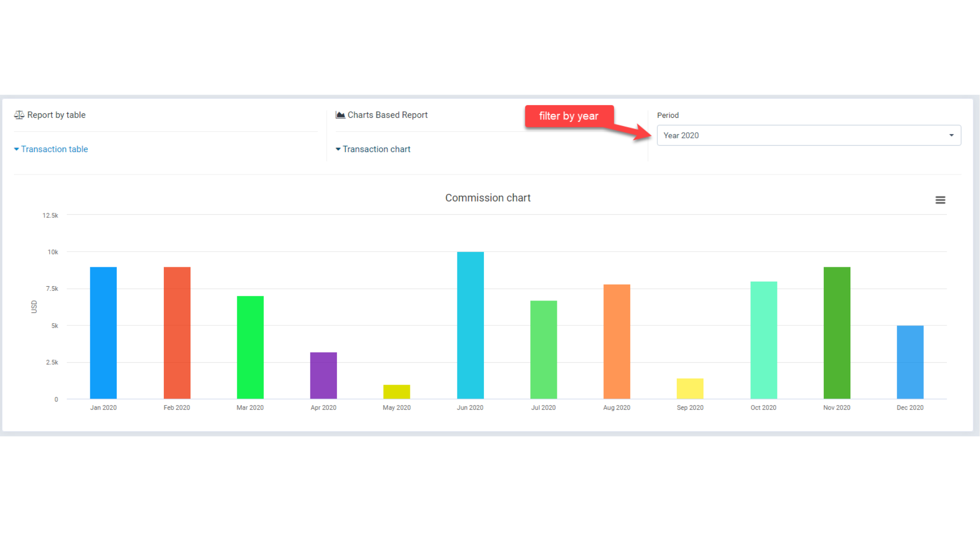Select the Nov 2020 dark green bar
The height and width of the screenshot is (551, 980).
click(837, 333)
